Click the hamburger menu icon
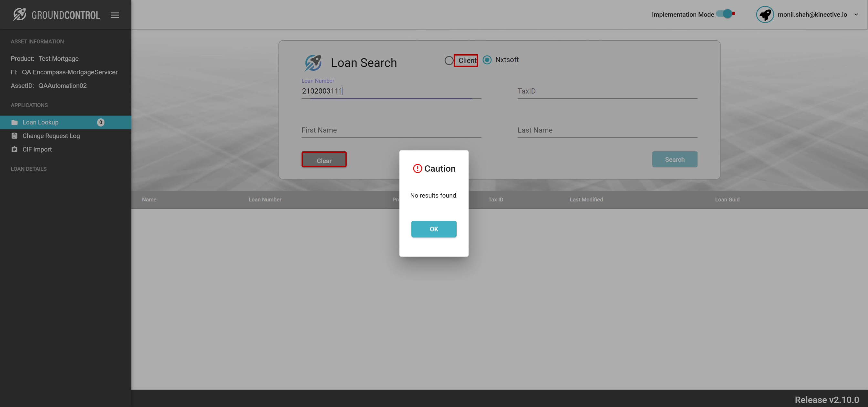Image resolution: width=868 pixels, height=407 pixels. pos(115,15)
